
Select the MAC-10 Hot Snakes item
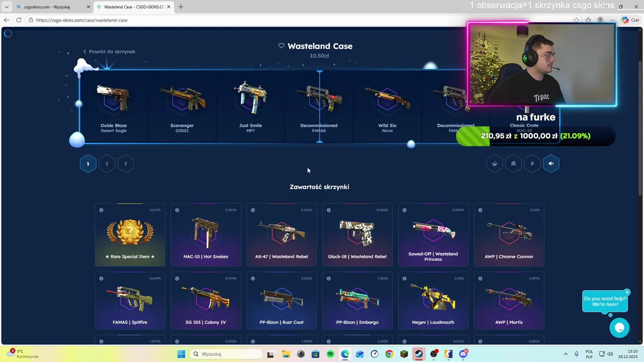[206, 235]
